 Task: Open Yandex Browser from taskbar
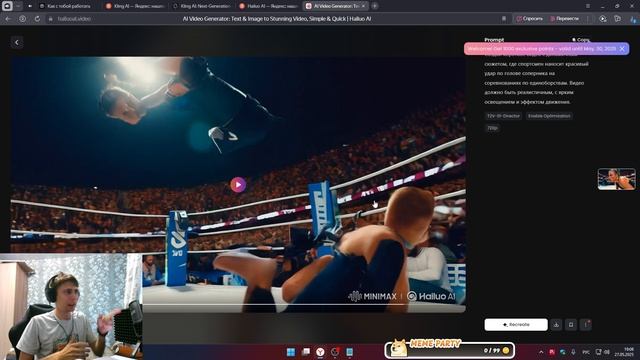[320, 352]
